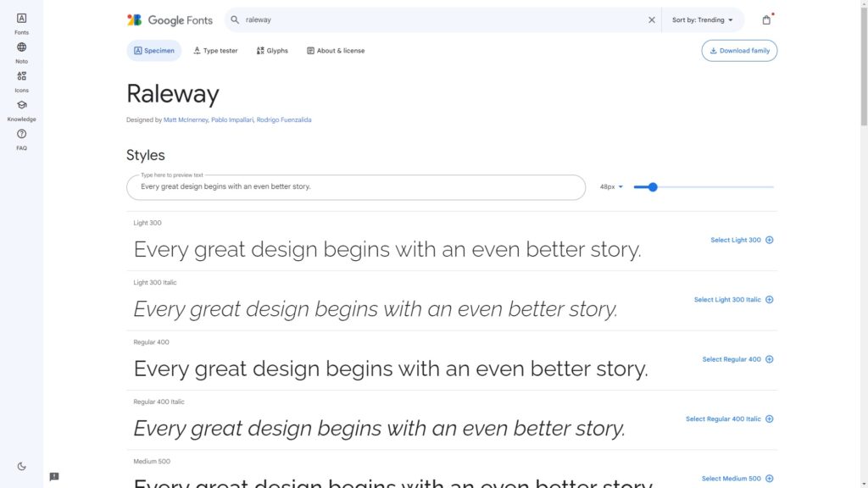Toggle dark mode with the moon icon
Screen dimensions: 868x488
tap(21, 465)
